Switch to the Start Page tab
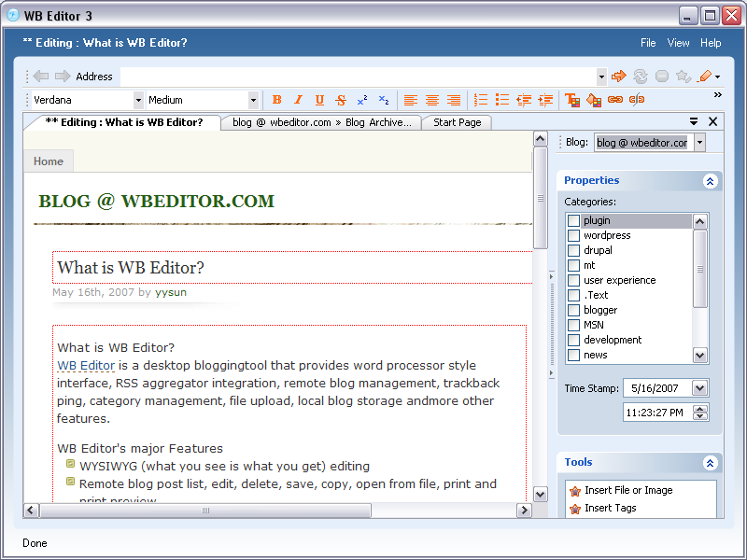The height and width of the screenshot is (560, 747). 457,122
